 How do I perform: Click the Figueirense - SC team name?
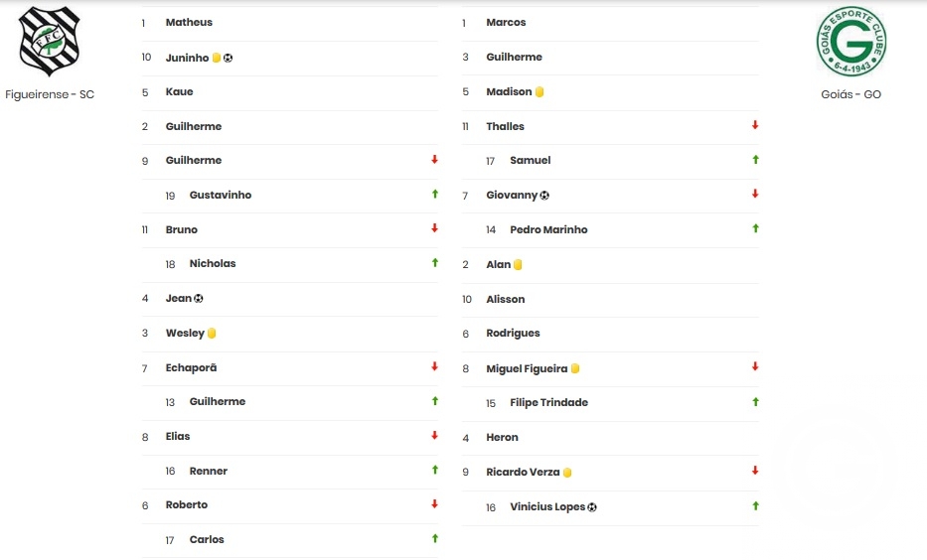50,94
